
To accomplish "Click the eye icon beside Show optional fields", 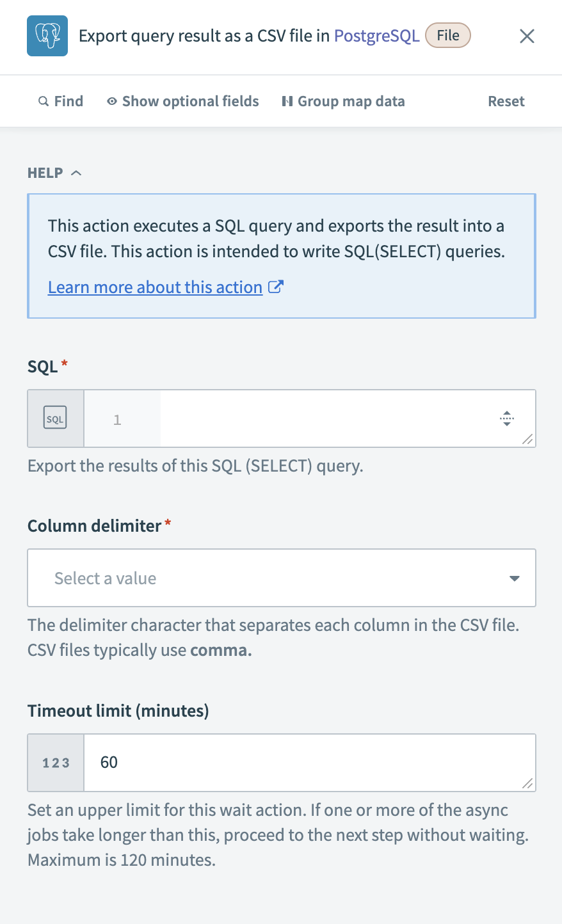I will 111,101.
